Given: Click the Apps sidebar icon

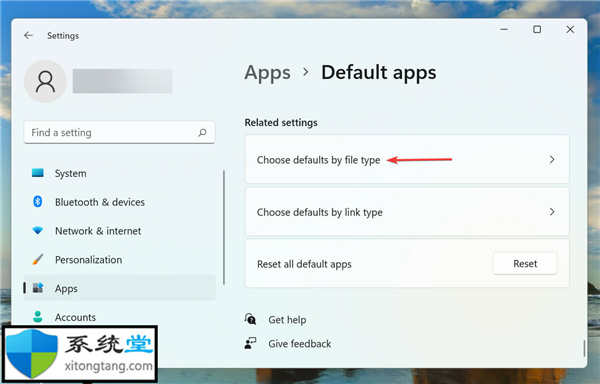Looking at the screenshot, I should click(38, 288).
